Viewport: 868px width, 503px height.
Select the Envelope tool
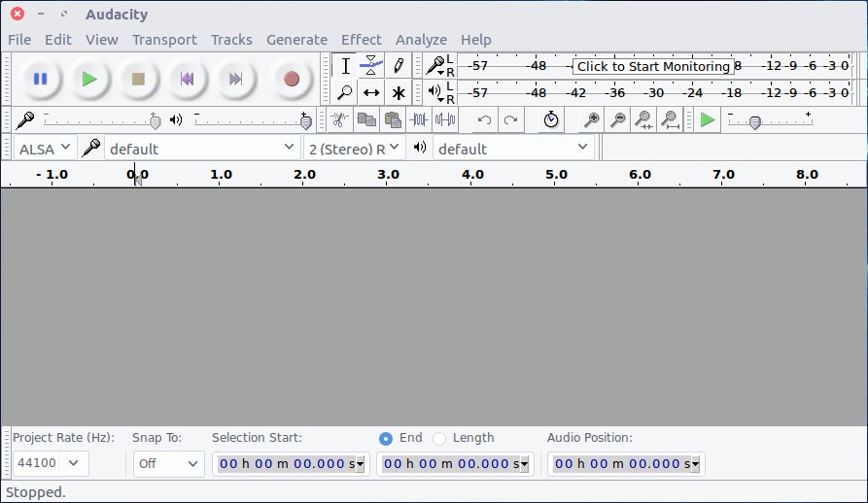pos(371,66)
